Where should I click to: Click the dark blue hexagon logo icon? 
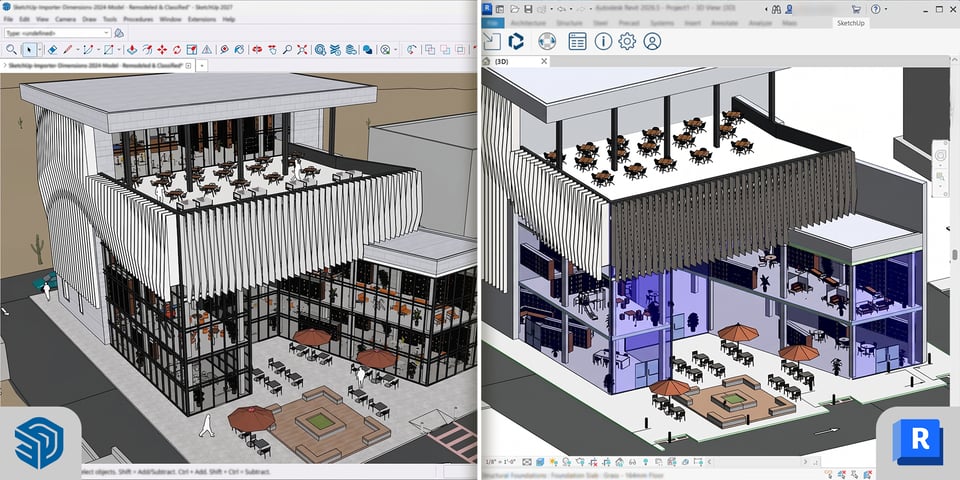click(516, 41)
